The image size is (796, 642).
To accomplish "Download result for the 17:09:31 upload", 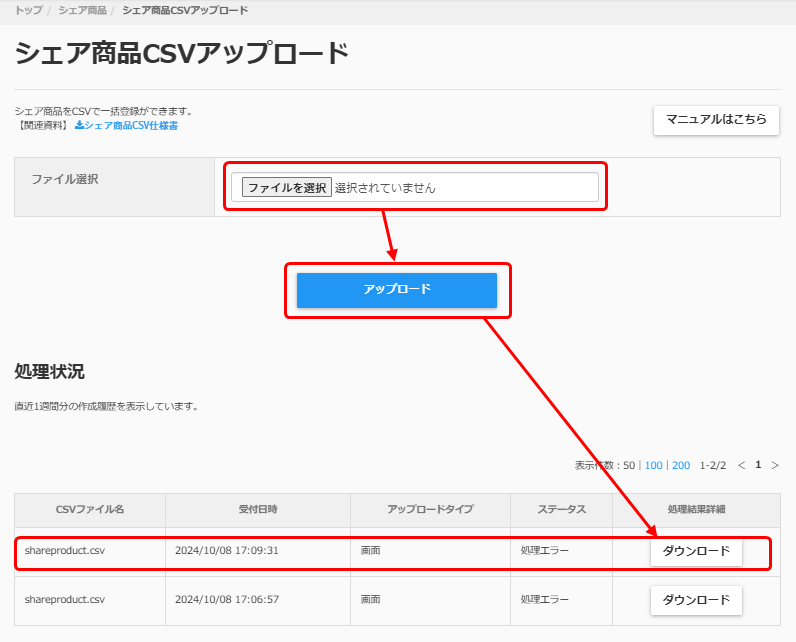I will [696, 551].
